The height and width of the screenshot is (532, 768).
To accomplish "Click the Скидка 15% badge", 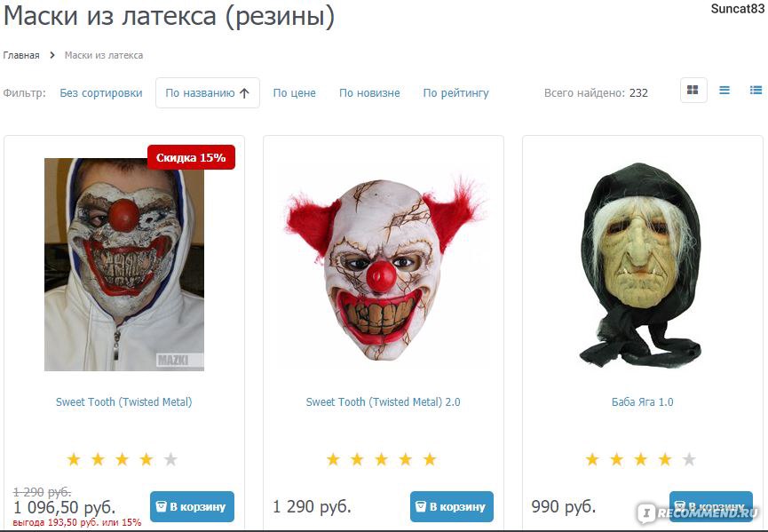I will click(x=191, y=157).
